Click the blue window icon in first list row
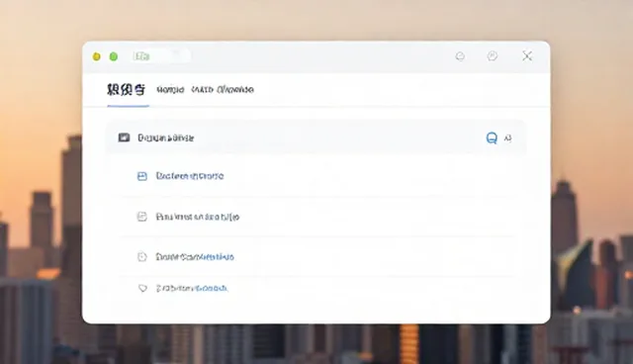 [142, 176]
